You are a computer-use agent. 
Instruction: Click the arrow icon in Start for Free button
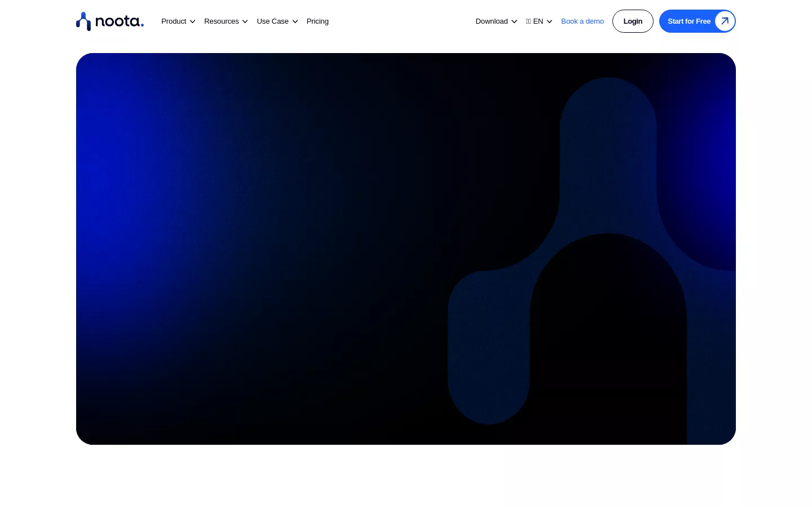pos(724,21)
